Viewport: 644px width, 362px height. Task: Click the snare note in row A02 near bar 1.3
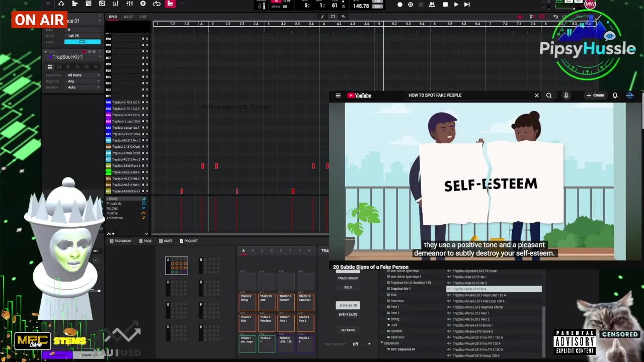pos(182,191)
